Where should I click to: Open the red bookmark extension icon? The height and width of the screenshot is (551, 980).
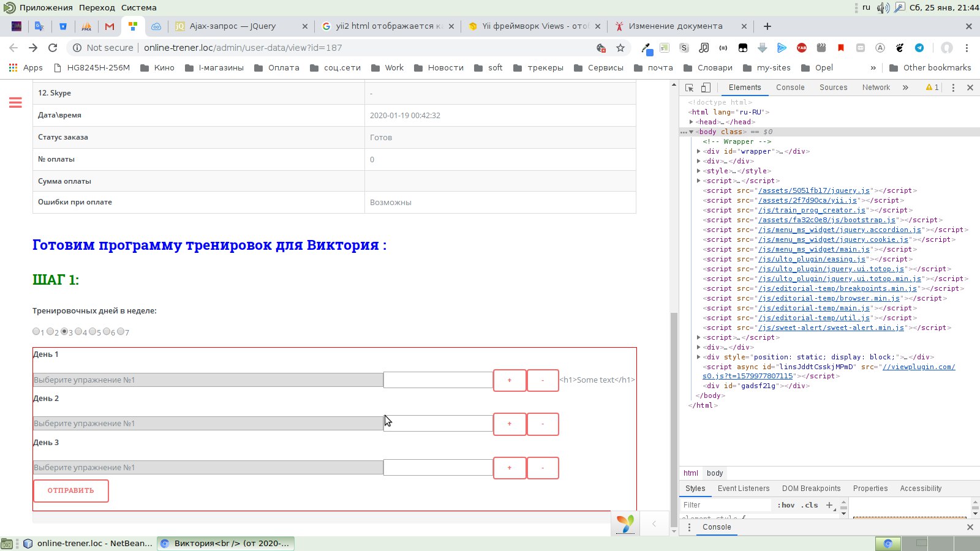coord(841,48)
